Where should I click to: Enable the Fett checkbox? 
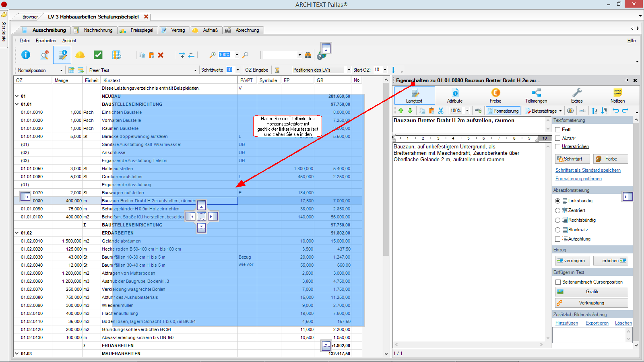pos(558,130)
